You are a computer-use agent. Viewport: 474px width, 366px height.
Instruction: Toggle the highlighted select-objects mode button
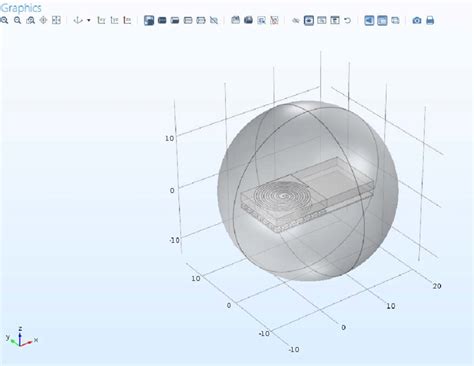pos(149,20)
